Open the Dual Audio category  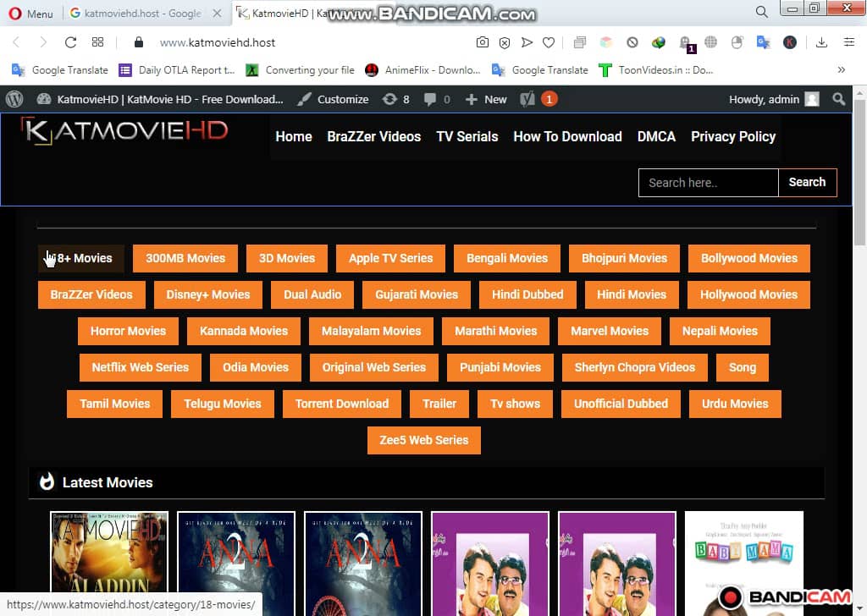point(312,294)
